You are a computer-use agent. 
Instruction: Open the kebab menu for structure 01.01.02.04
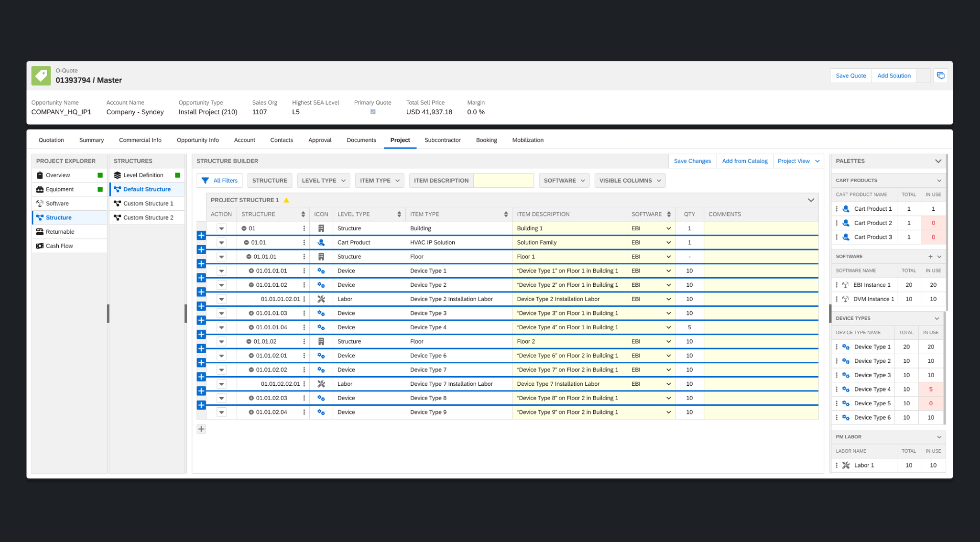304,412
